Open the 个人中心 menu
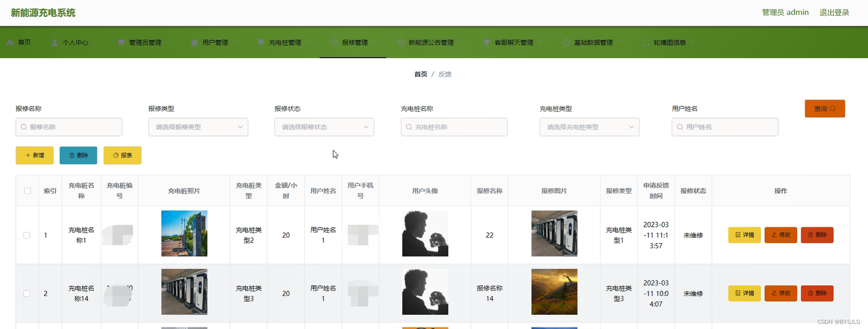 pos(75,42)
